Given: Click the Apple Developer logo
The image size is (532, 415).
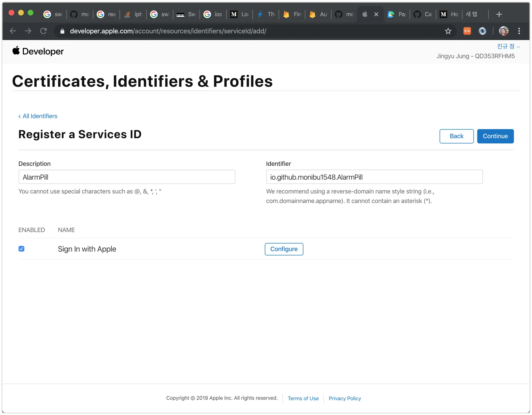Looking at the screenshot, I should (x=38, y=51).
